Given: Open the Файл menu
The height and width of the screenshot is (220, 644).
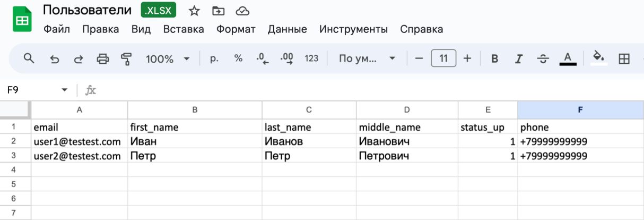Looking at the screenshot, I should tap(57, 29).
